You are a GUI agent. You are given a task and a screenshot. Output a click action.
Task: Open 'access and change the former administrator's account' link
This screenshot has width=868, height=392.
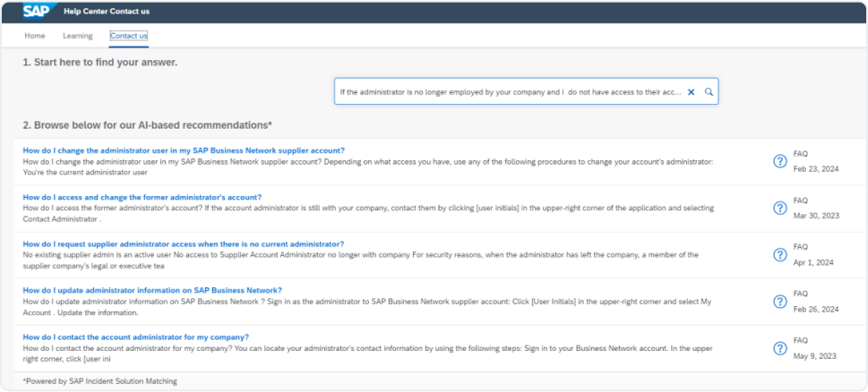tap(142, 197)
